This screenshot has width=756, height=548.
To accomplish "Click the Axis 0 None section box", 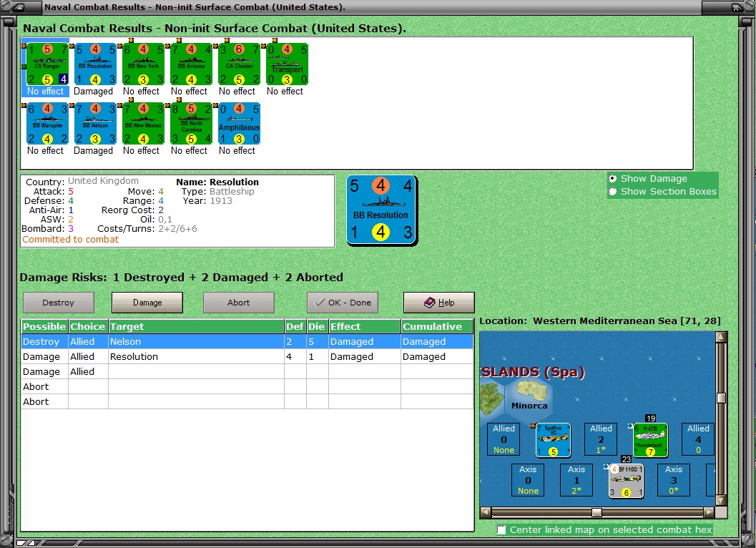I will [528, 480].
